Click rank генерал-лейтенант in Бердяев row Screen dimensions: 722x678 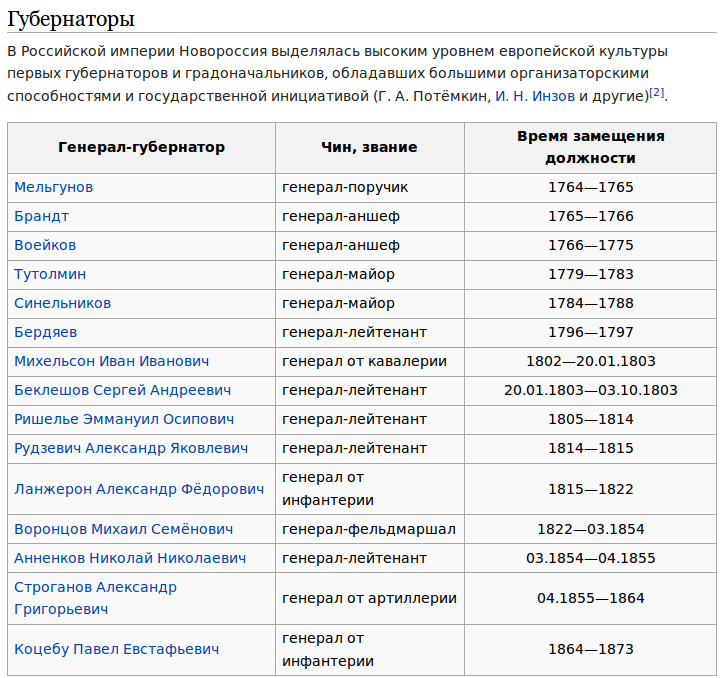355,333
